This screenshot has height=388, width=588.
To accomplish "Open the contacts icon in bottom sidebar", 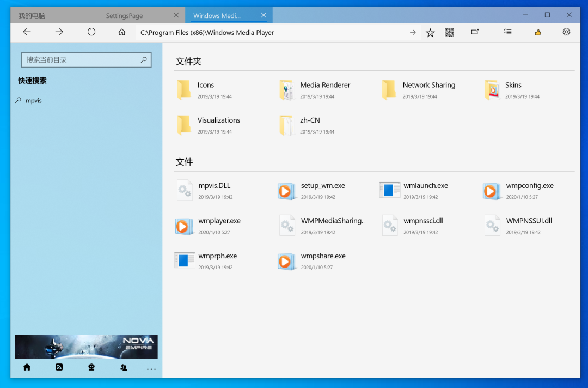I will 124,367.
